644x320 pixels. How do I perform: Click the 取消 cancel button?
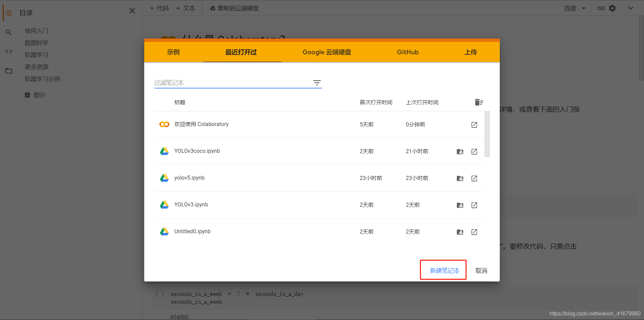481,270
